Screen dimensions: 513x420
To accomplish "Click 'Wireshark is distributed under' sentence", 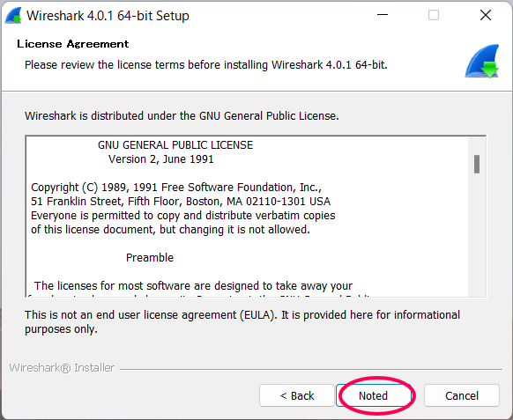I will pyautogui.click(x=182, y=116).
